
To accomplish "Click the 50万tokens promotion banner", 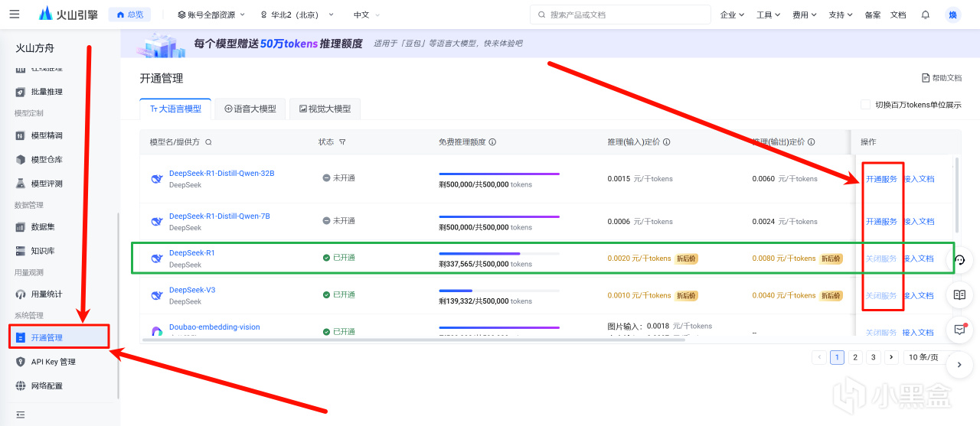I will pyautogui.click(x=550, y=44).
